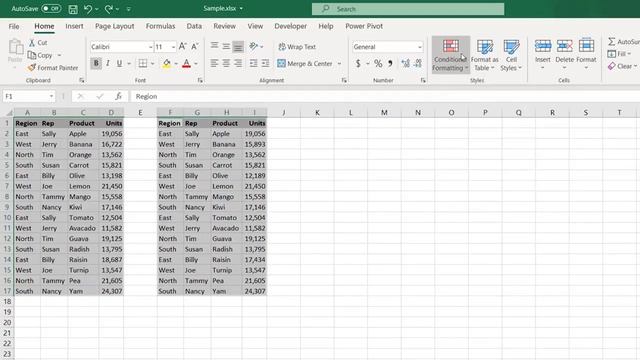Open the Formulas tab
640x360 pixels.
coord(160,26)
